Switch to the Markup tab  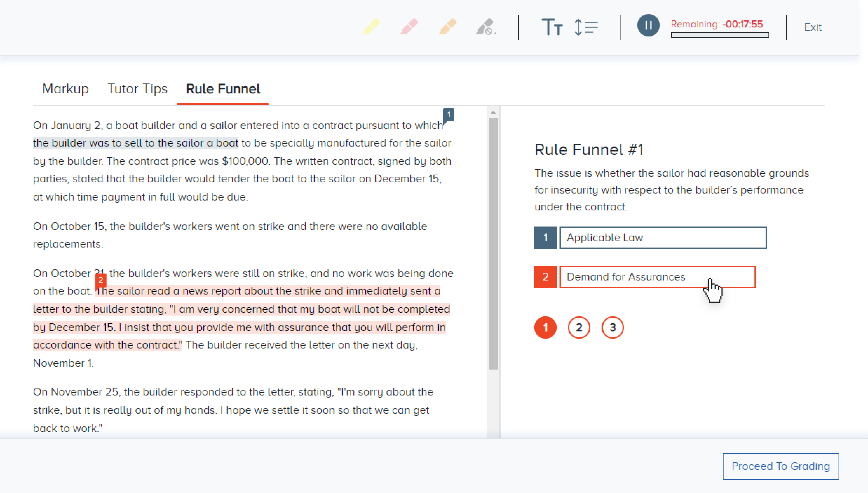(x=65, y=89)
